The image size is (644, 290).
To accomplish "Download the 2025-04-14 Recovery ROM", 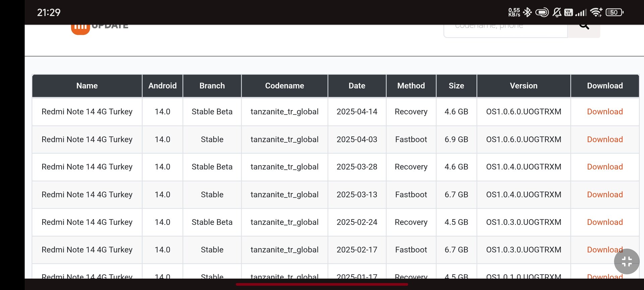I will tap(605, 112).
